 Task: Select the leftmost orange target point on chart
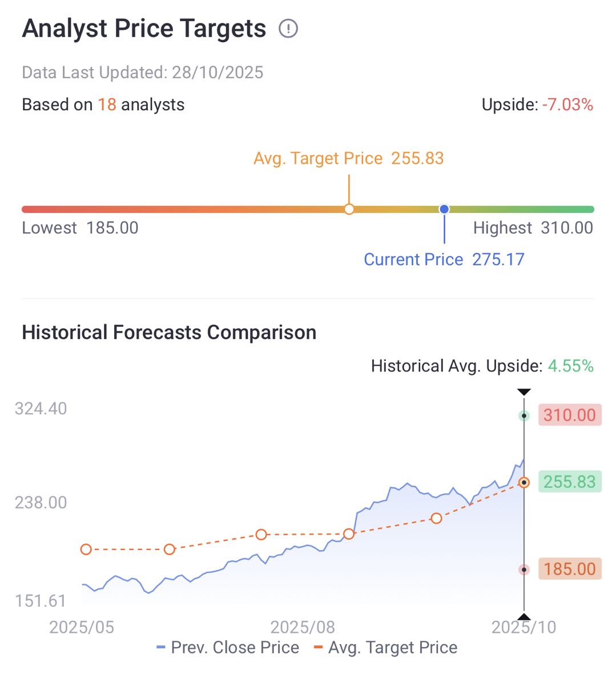pyautogui.click(x=86, y=549)
